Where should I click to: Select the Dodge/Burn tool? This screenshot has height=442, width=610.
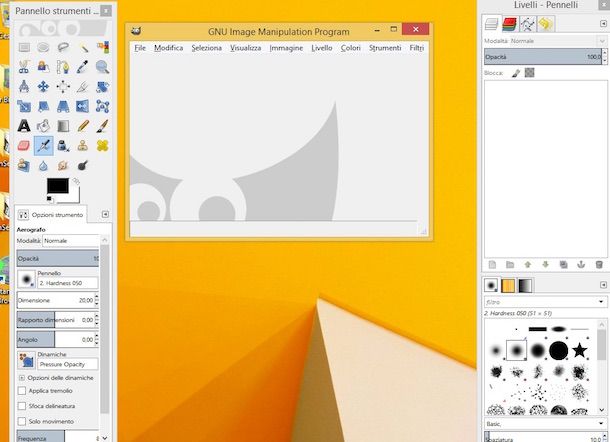click(83, 166)
